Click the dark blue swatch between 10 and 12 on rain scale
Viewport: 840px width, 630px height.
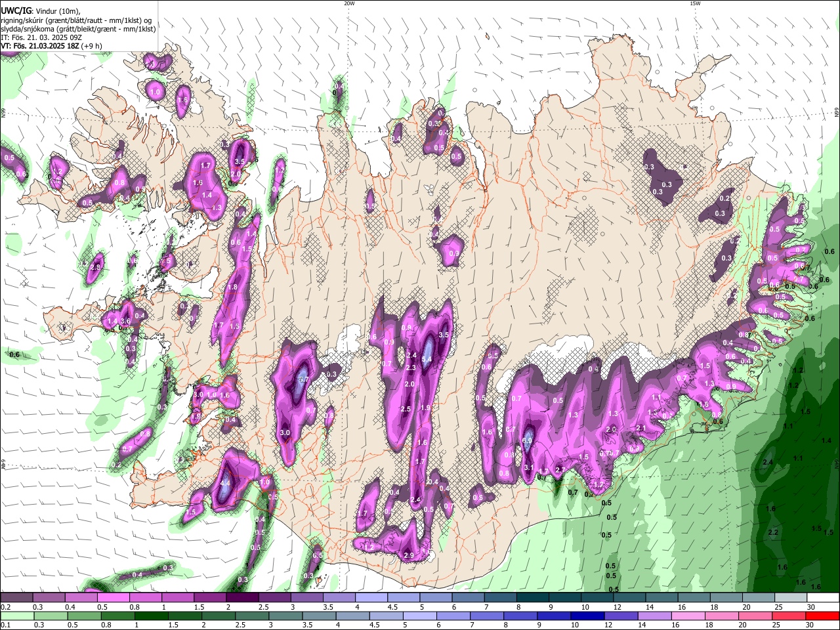587,616
